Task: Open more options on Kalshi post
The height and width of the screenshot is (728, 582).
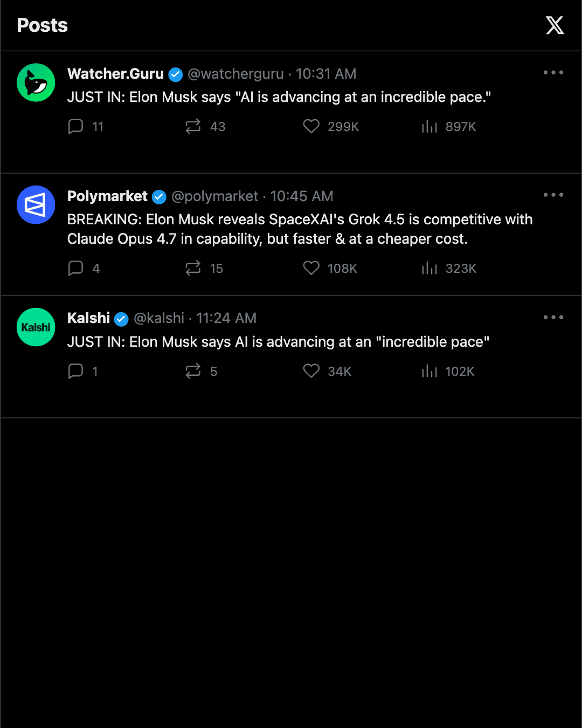Action: point(553,317)
